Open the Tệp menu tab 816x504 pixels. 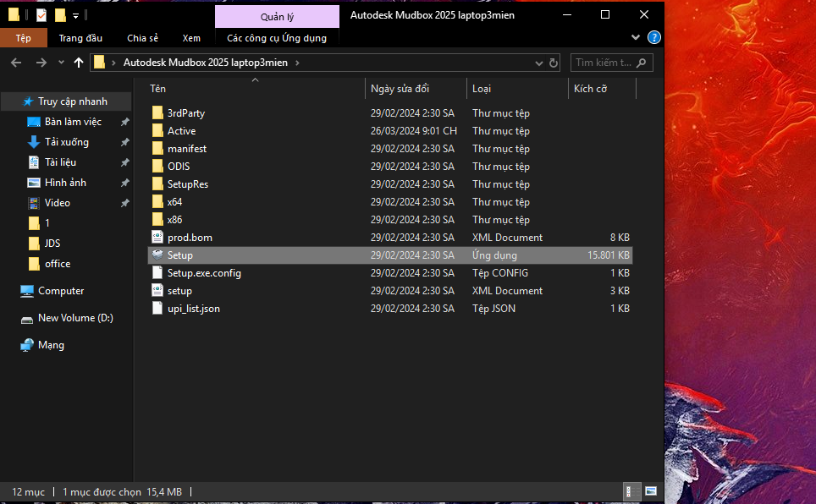coord(23,38)
